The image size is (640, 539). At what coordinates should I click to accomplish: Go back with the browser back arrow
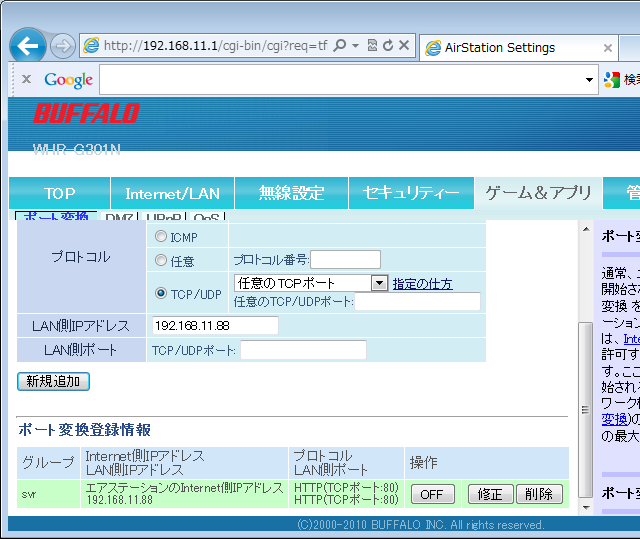[x=28, y=45]
